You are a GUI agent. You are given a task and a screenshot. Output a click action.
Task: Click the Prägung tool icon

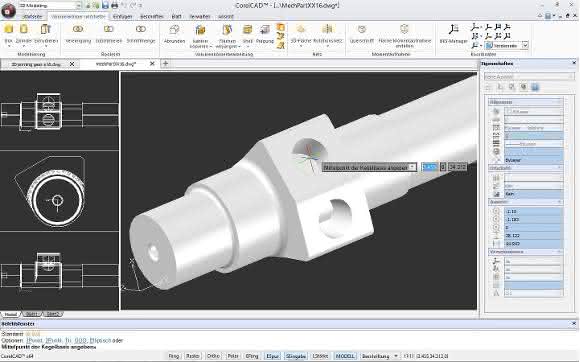point(265,30)
